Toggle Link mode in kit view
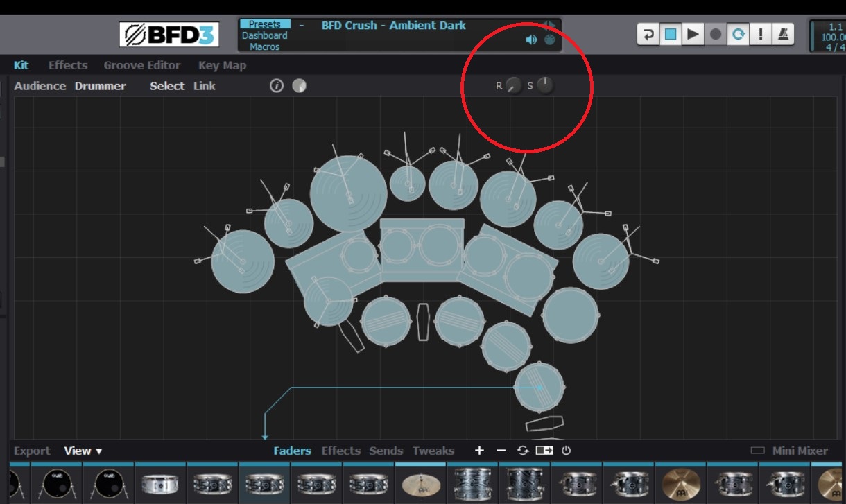The width and height of the screenshot is (846, 504). pos(205,86)
